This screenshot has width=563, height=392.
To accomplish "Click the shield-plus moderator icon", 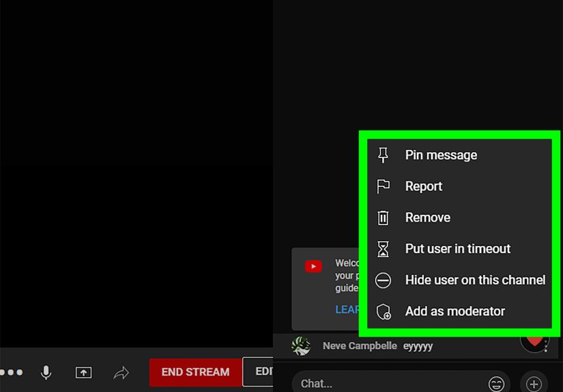I will click(384, 312).
